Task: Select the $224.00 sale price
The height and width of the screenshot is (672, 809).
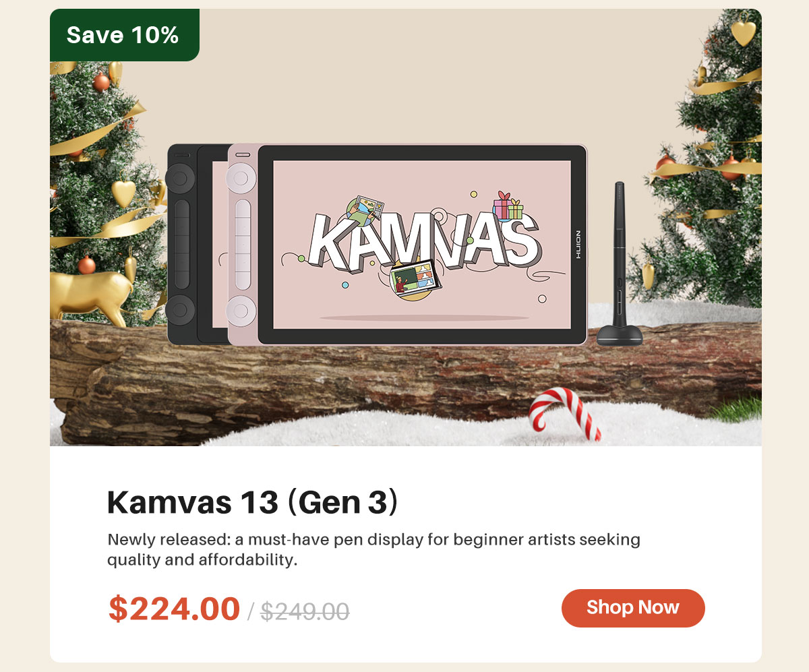Action: 174,609
